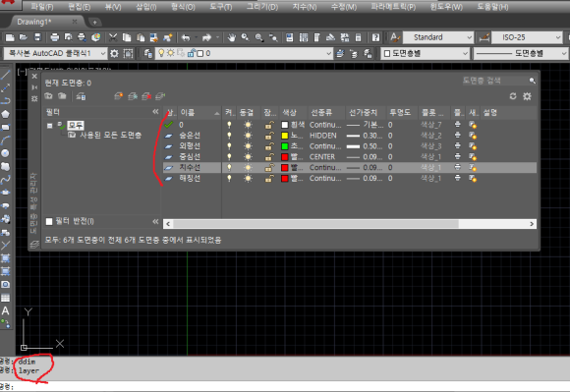This screenshot has width=570, height=392.
Task: Click the layer search magnifier icon
Action: pos(533,81)
